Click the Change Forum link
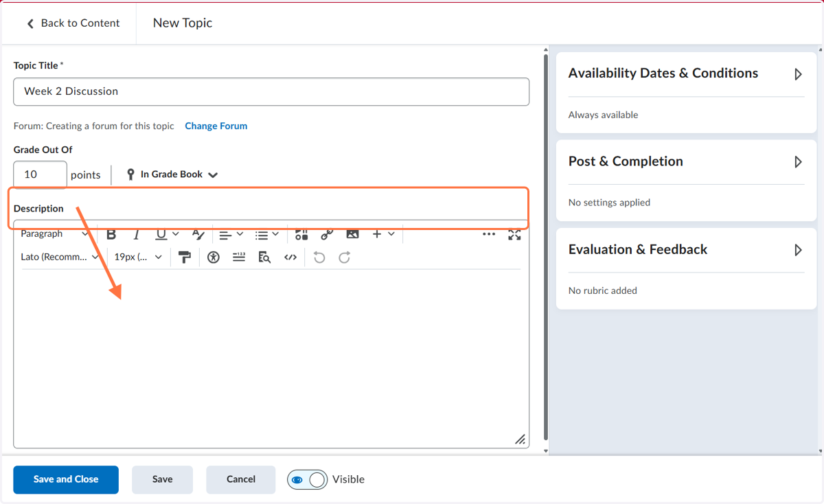This screenshot has height=504, width=824. 216,126
